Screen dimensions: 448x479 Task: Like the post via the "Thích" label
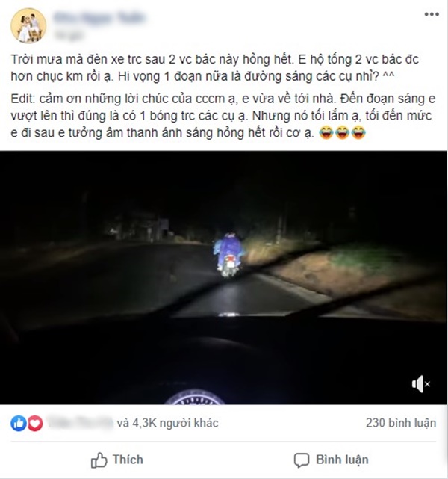(x=128, y=460)
